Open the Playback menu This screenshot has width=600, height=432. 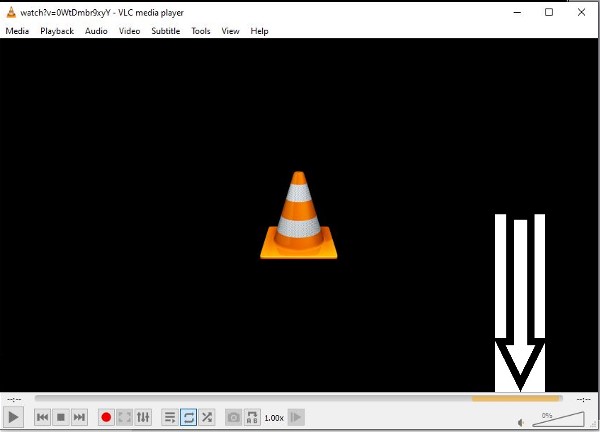(x=57, y=31)
